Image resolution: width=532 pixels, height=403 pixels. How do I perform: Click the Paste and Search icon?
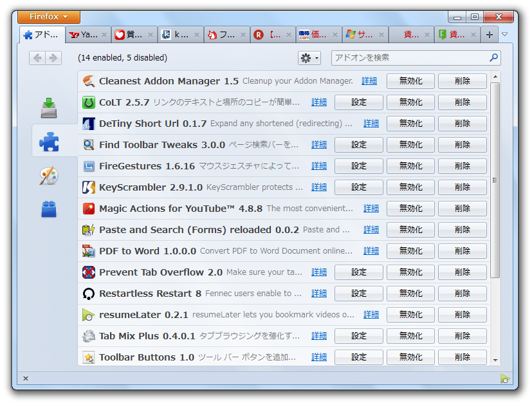[x=89, y=230]
